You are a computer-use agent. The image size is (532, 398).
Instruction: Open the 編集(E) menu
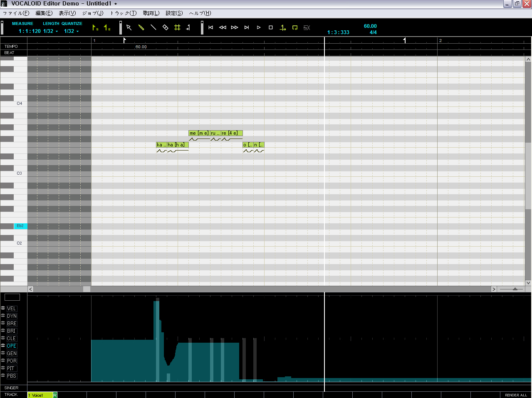44,13
